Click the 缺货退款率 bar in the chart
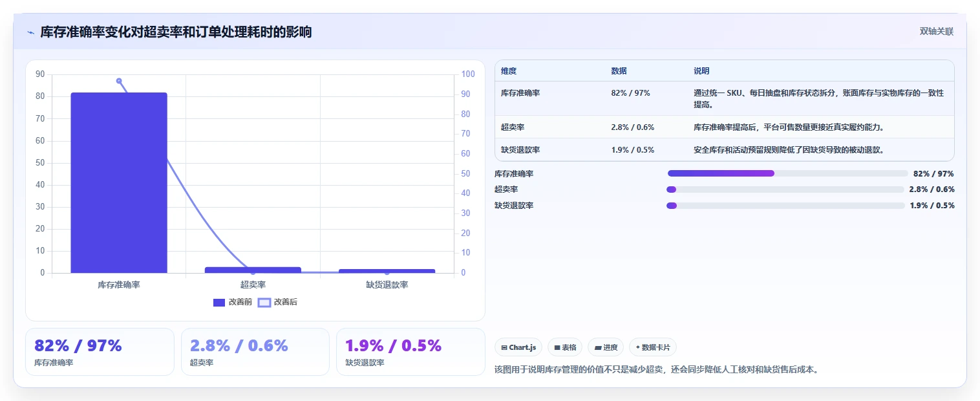 point(387,271)
